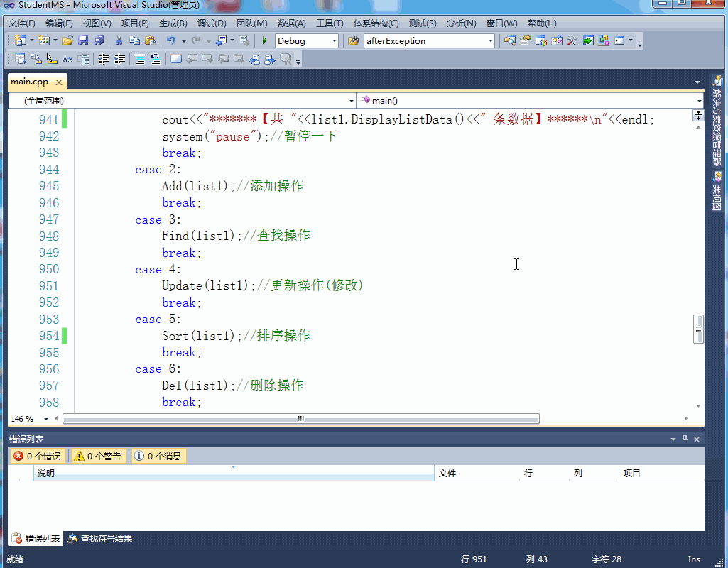This screenshot has width=728, height=568.
Task: Click the Paste clipboard icon
Action: pos(151,41)
